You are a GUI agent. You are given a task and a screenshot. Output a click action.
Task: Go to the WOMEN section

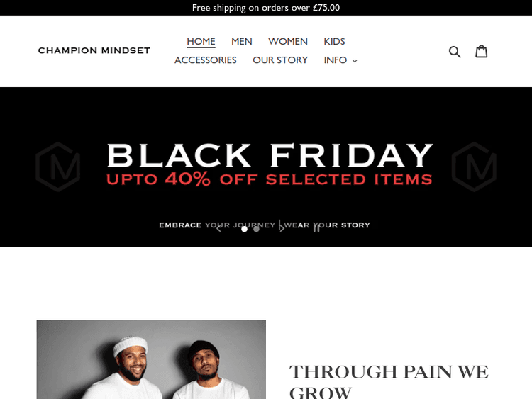pos(288,41)
